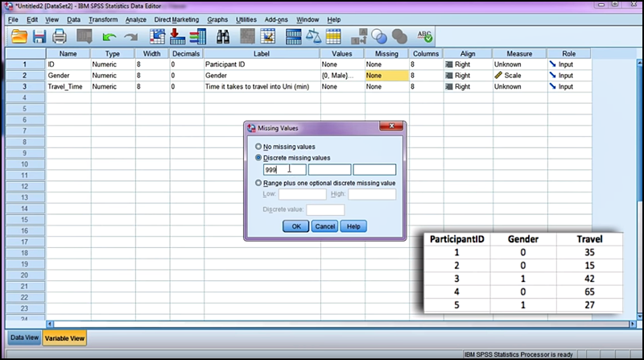Screen dimensions: 644x360
Task: Open the Graphs menu
Action: tap(217, 19)
